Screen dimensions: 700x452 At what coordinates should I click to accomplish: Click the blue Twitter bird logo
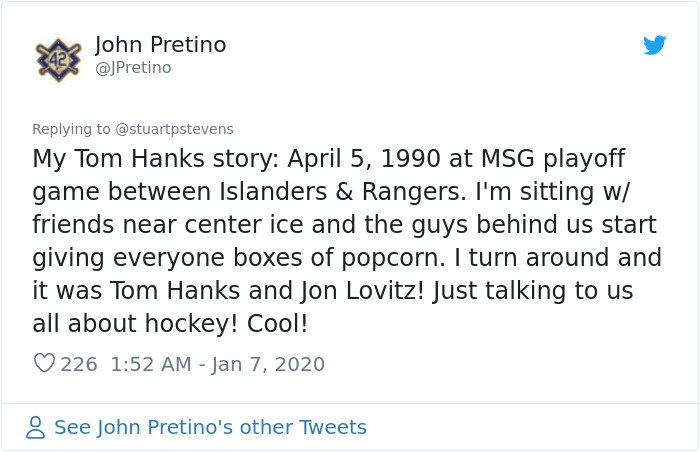(x=654, y=45)
